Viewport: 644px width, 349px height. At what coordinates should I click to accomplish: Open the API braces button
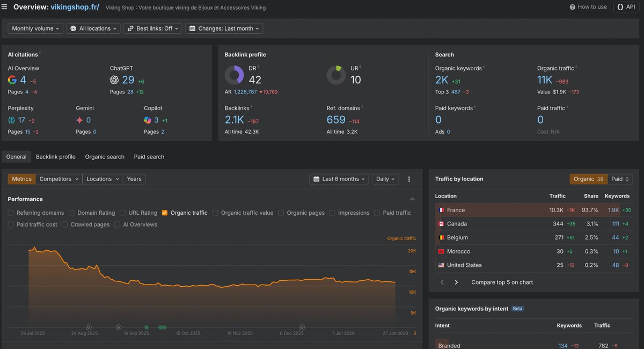point(626,7)
